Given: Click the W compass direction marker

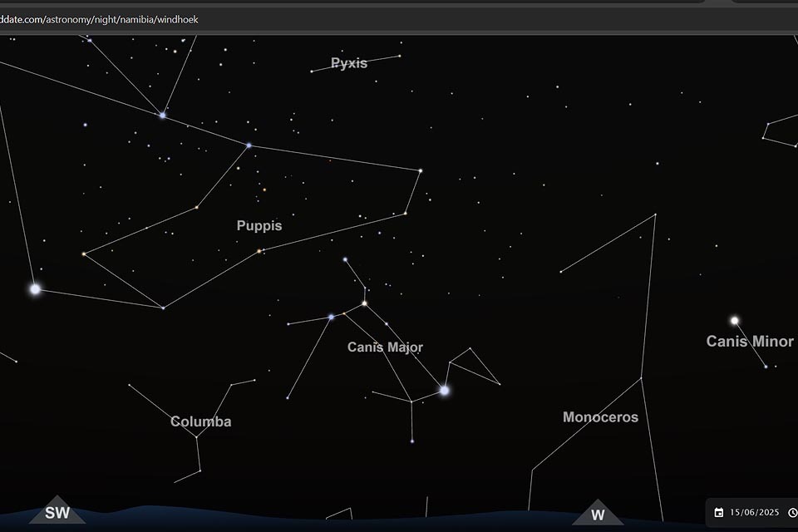Looking at the screenshot, I should click(597, 514).
